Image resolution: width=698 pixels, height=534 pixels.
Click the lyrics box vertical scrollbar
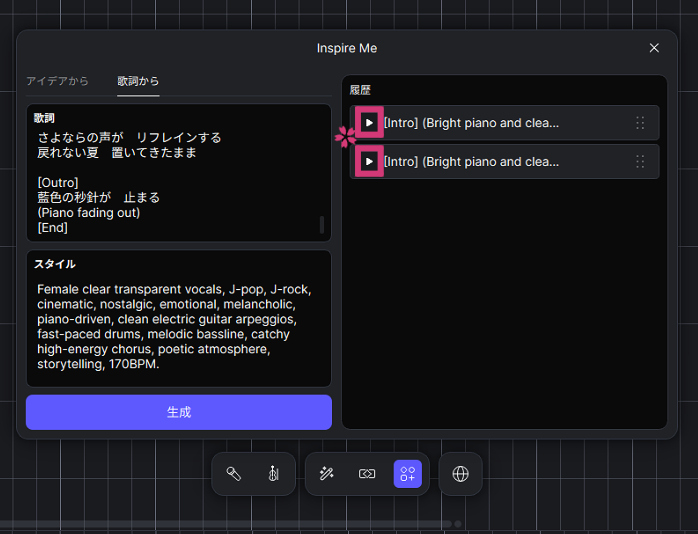322,224
